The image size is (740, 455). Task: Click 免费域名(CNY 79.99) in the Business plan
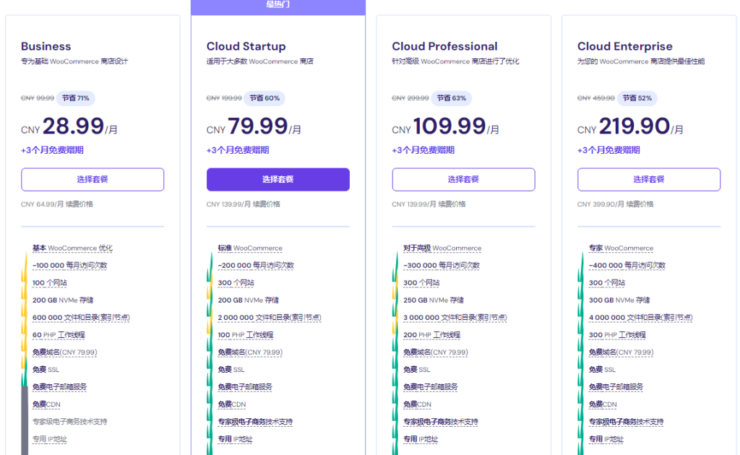pos(64,352)
